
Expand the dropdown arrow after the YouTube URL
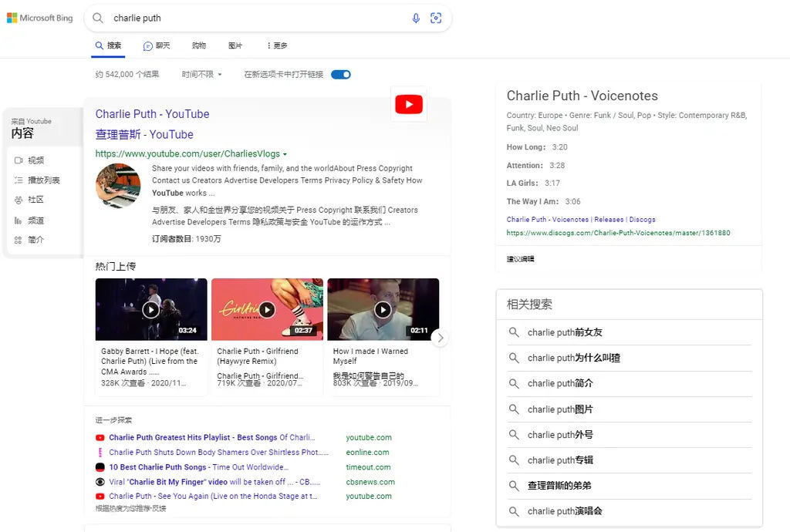[x=285, y=154]
